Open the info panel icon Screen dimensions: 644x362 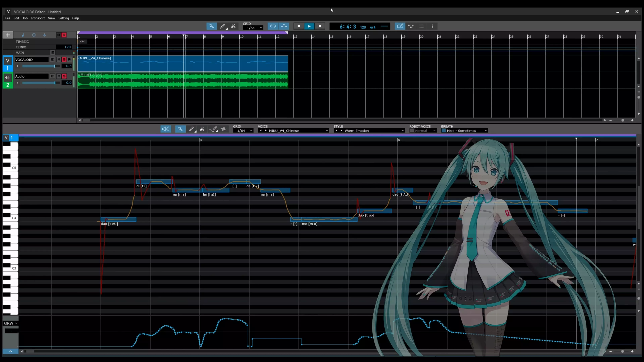pos(432,26)
